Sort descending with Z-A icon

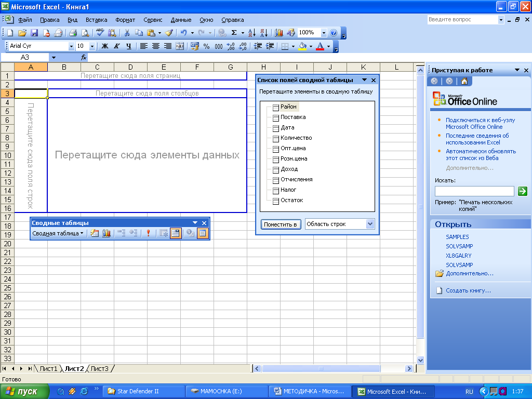264,33
